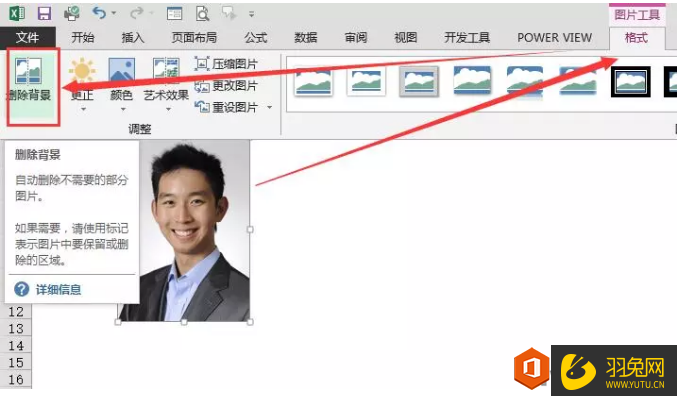This screenshot has height=396, width=677.
Task: Apply the thick black frame picture style
Action: pos(631,82)
